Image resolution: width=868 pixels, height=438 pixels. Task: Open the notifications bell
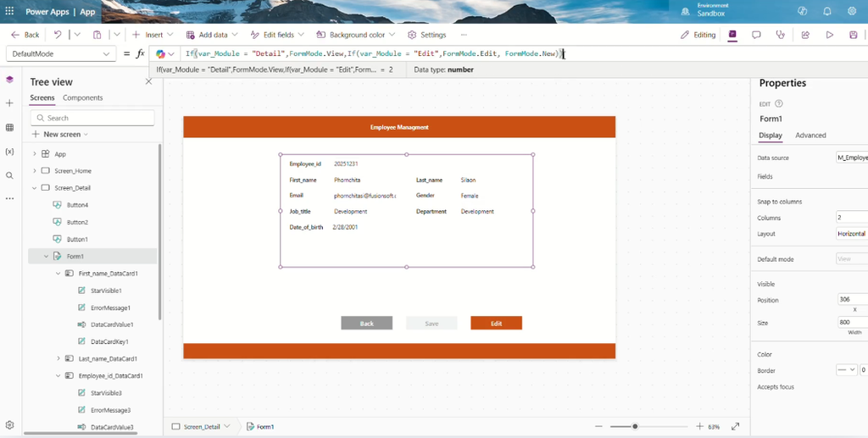[x=827, y=11]
